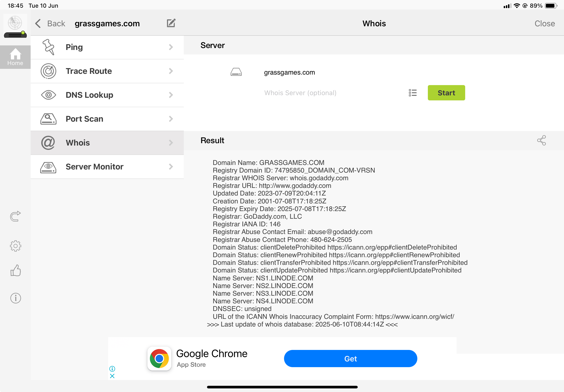This screenshot has width=564, height=392.
Task: Open the Server Monitor tool
Action: pos(107,167)
